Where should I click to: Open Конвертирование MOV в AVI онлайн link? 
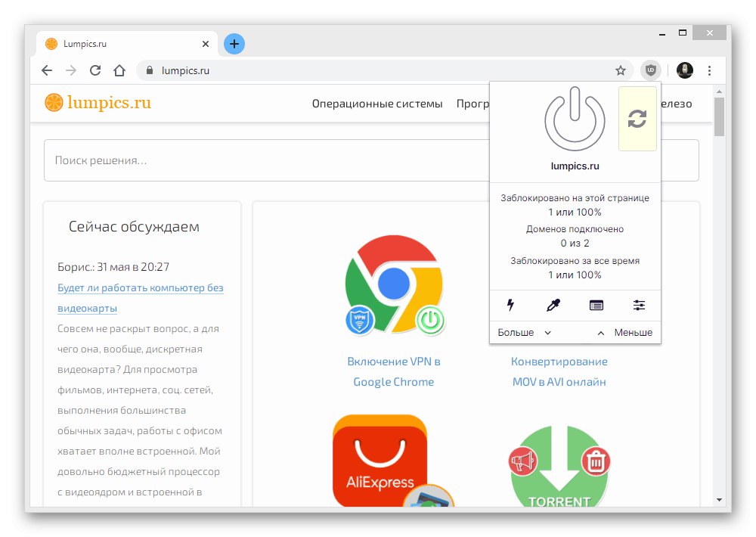pos(559,371)
